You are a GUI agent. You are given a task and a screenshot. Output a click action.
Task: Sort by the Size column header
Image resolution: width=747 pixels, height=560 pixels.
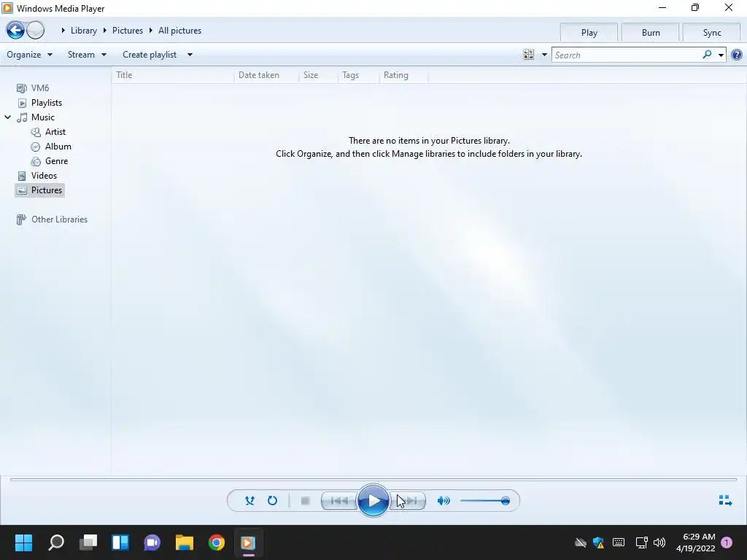[318, 75]
